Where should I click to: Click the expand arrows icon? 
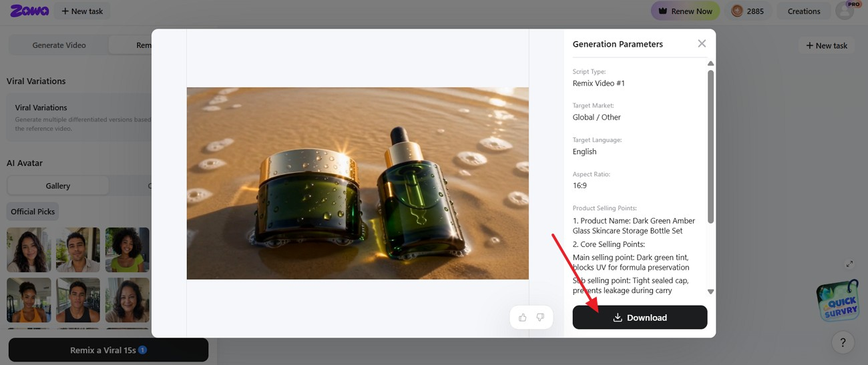click(849, 264)
